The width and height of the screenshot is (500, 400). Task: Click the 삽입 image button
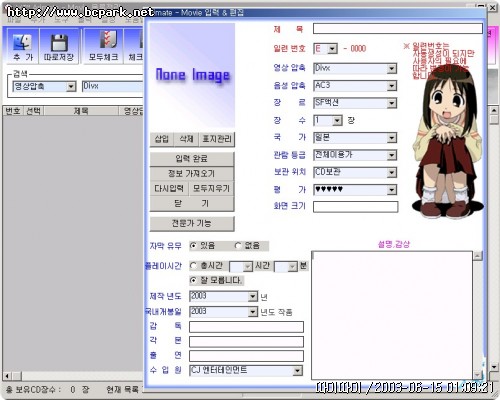162,139
